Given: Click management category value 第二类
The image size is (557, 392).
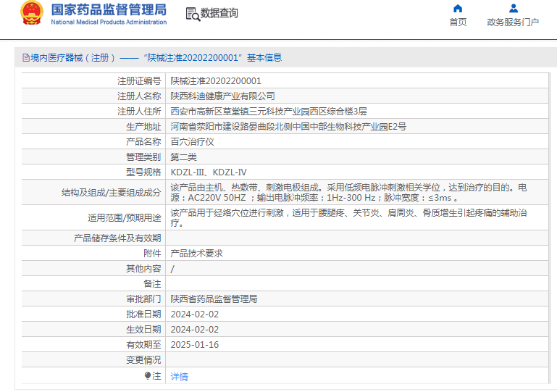Looking at the screenshot, I should 184,157.
